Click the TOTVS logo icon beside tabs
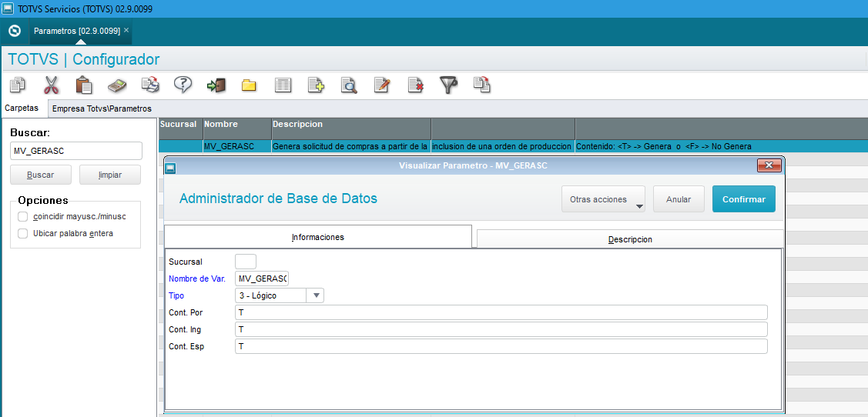The width and height of the screenshot is (868, 417). click(x=15, y=32)
